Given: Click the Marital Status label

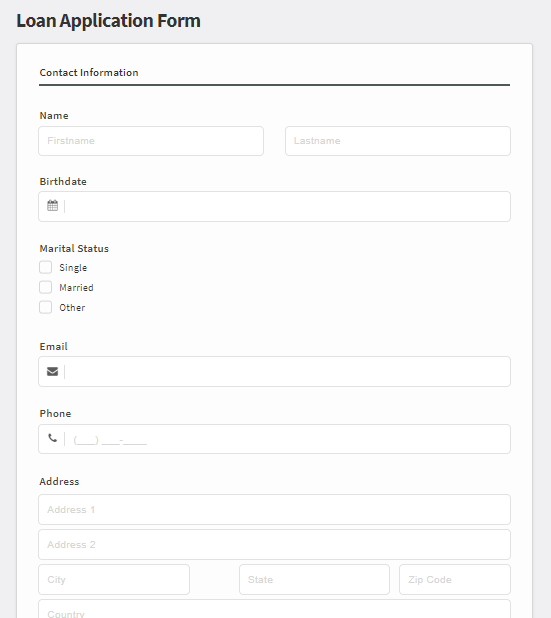Looking at the screenshot, I should point(74,248).
